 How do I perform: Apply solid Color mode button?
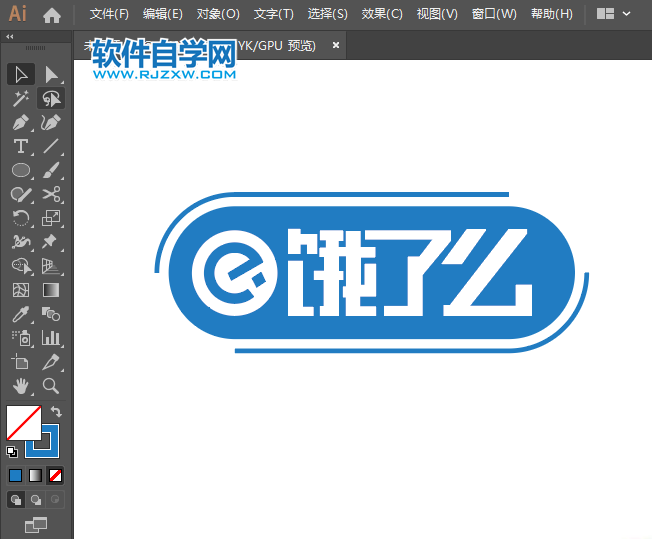pyautogui.click(x=15, y=475)
